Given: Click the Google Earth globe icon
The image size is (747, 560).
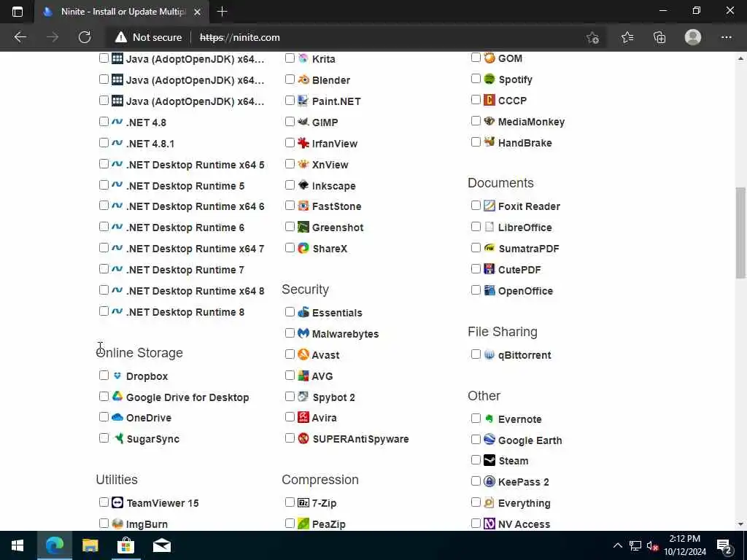Looking at the screenshot, I should [489, 440].
